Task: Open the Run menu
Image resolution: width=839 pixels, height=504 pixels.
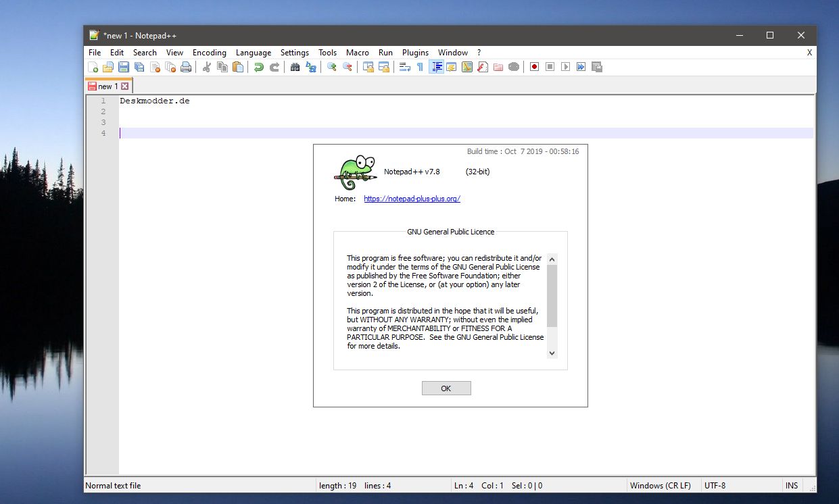Action: (385, 52)
